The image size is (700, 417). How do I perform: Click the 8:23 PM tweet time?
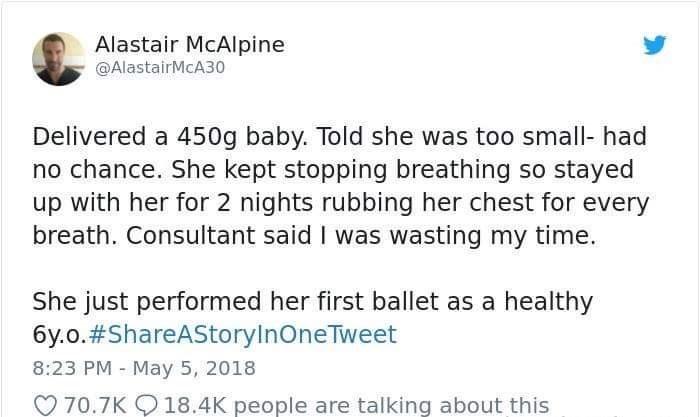[x=72, y=367]
